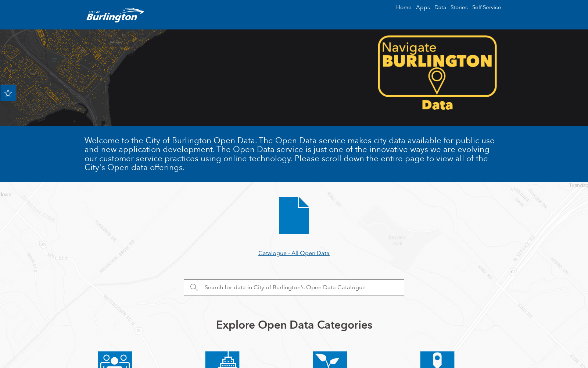This screenshot has height=368, width=588.
Task: Click the Navigate Burlington Data banner graphic
Action: pos(437,73)
